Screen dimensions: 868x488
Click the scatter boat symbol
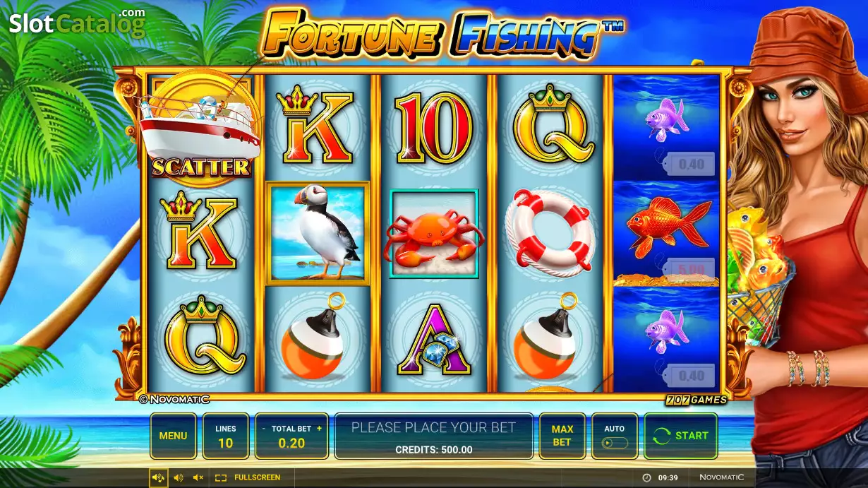point(200,127)
